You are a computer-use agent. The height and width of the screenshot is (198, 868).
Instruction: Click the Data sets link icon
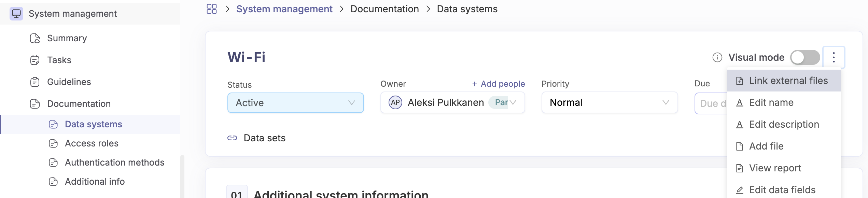232,138
